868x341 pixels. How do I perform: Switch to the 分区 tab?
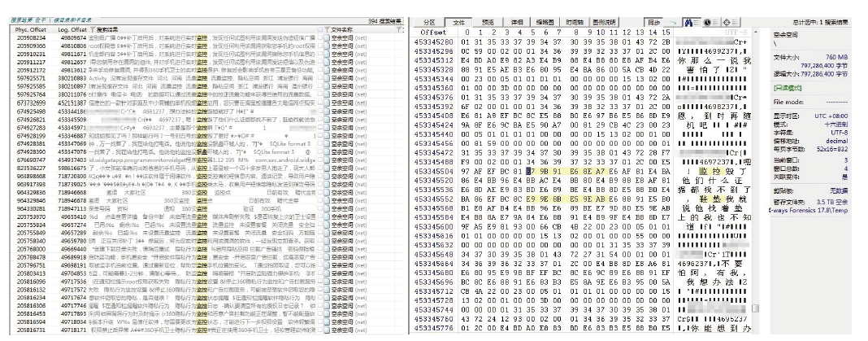430,22
